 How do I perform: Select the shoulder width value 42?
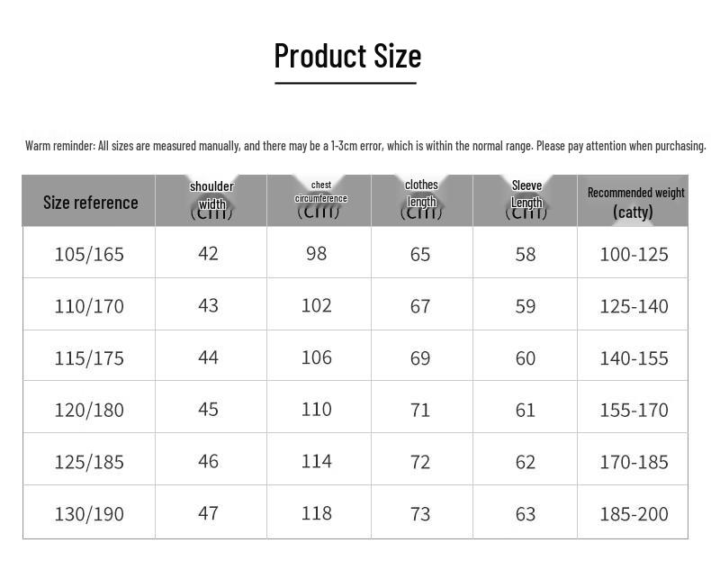tap(208, 253)
